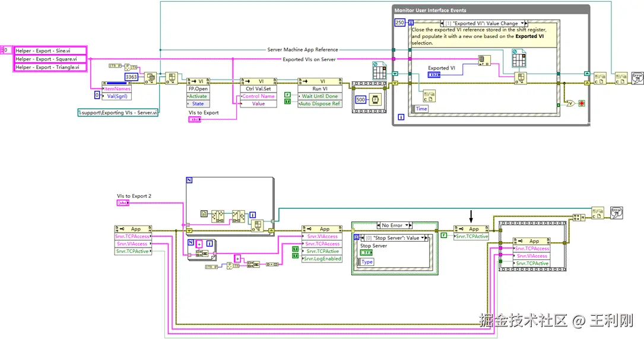The height and width of the screenshot is (339, 644).
Task: Click the N count terminal of the large For Loop
Action: [x=189, y=180]
